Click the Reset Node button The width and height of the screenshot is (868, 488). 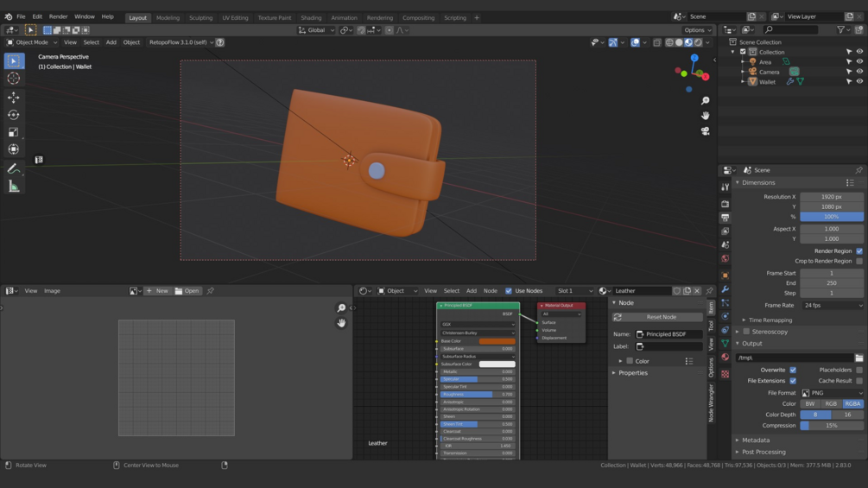click(x=661, y=317)
